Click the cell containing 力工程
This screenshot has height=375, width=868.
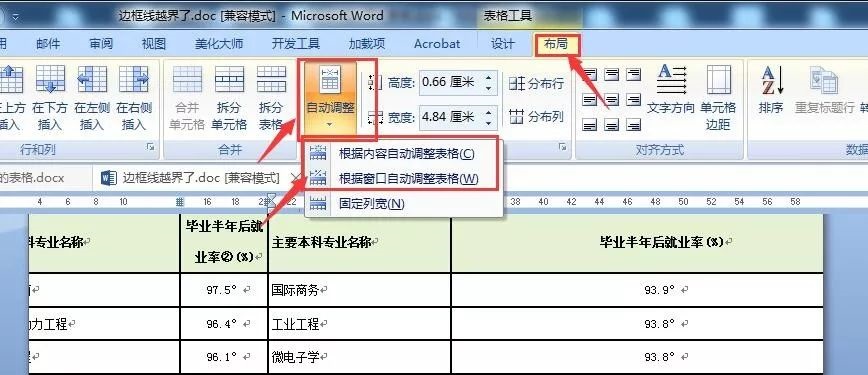tap(104, 323)
